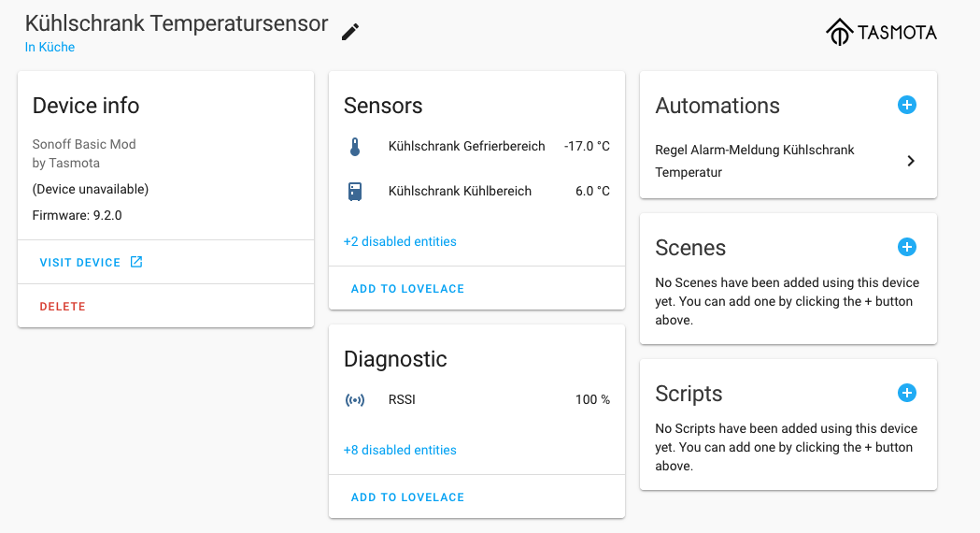The width and height of the screenshot is (980, 533).
Task: Click the 'Automations' card heading
Action: pyautogui.click(x=717, y=106)
